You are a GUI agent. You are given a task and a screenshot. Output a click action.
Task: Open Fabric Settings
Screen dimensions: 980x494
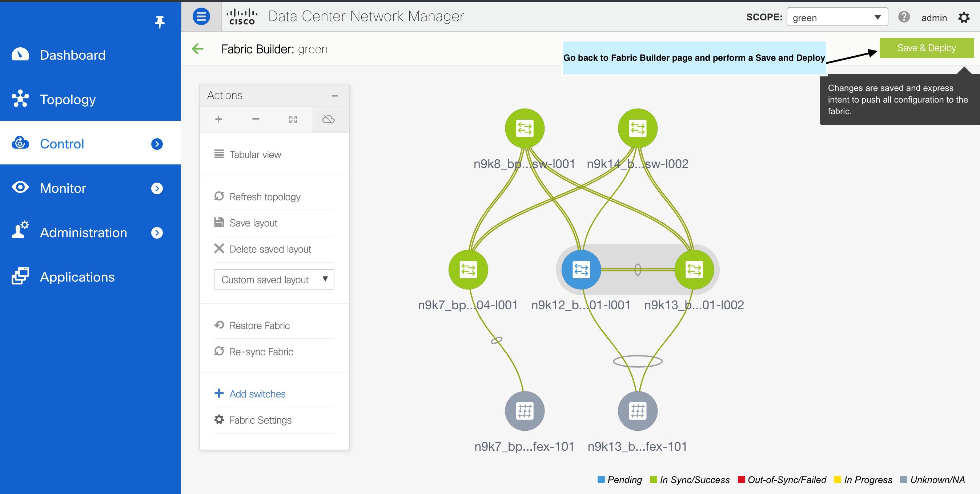[x=253, y=420]
